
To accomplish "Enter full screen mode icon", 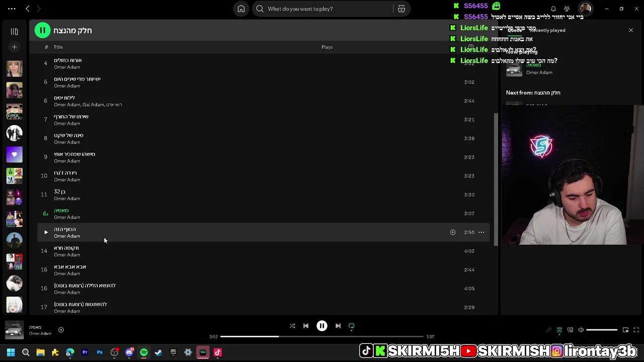I will [636, 330].
